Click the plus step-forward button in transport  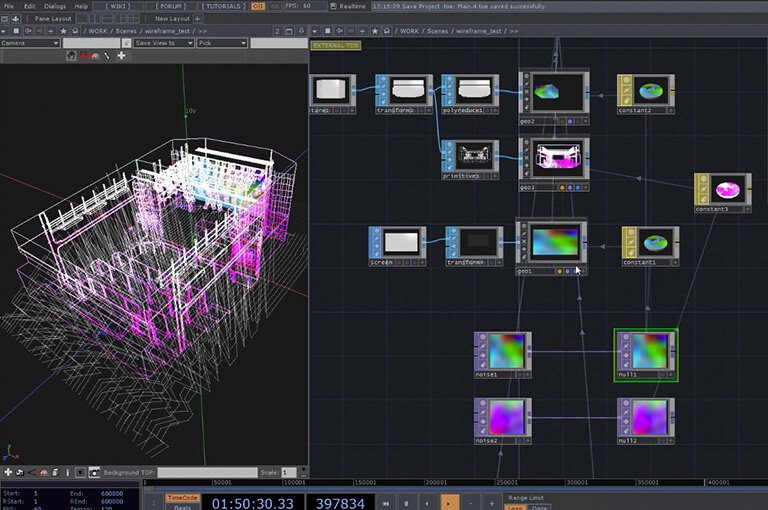pos(494,502)
